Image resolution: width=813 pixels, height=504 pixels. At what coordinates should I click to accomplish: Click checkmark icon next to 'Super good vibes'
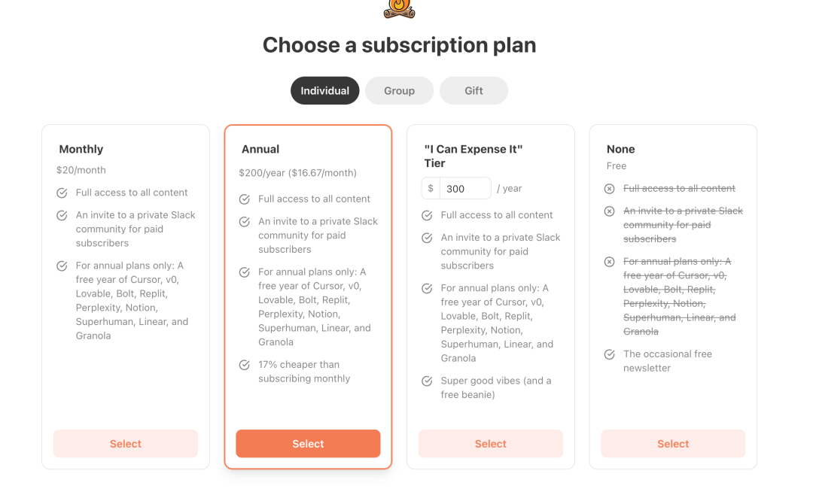point(427,381)
